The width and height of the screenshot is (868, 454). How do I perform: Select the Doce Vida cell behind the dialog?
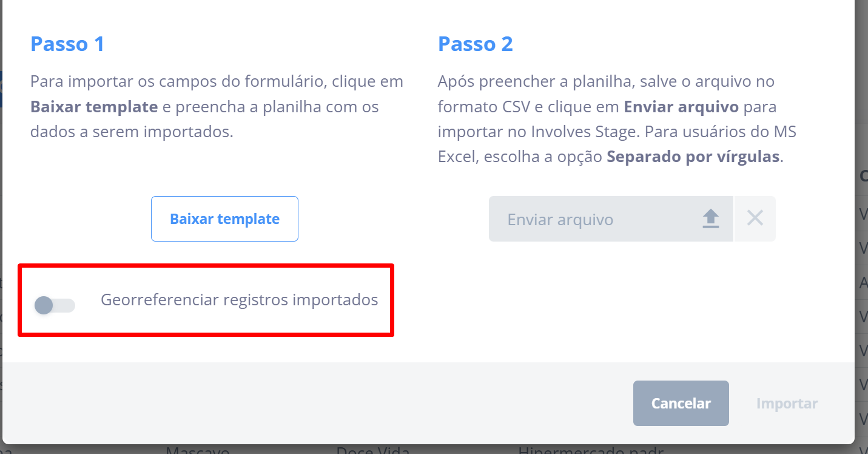373,450
